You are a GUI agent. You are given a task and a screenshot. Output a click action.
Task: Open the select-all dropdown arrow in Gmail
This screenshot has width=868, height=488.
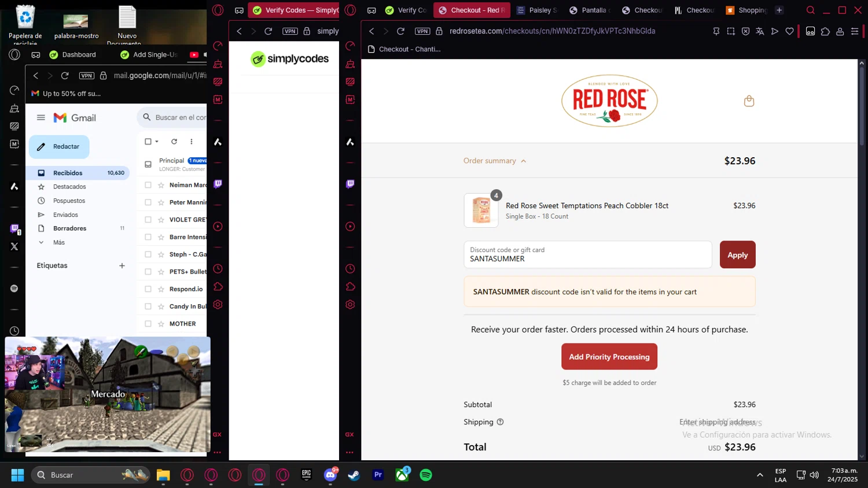click(157, 142)
